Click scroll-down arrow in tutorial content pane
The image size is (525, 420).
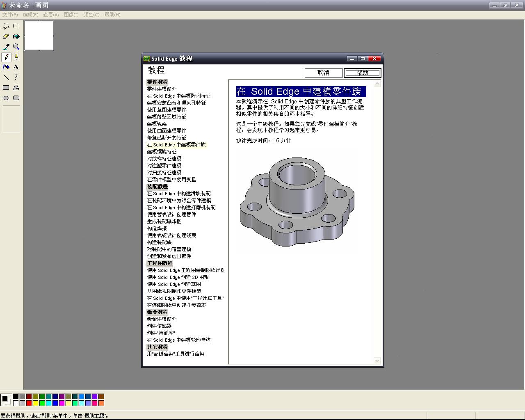click(377, 361)
